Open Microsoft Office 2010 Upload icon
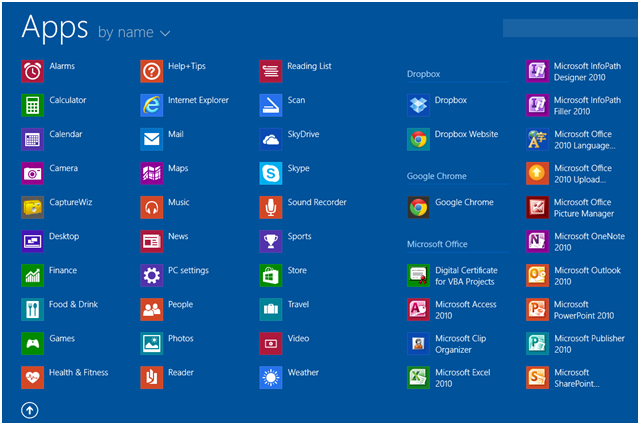 pyautogui.click(x=537, y=173)
